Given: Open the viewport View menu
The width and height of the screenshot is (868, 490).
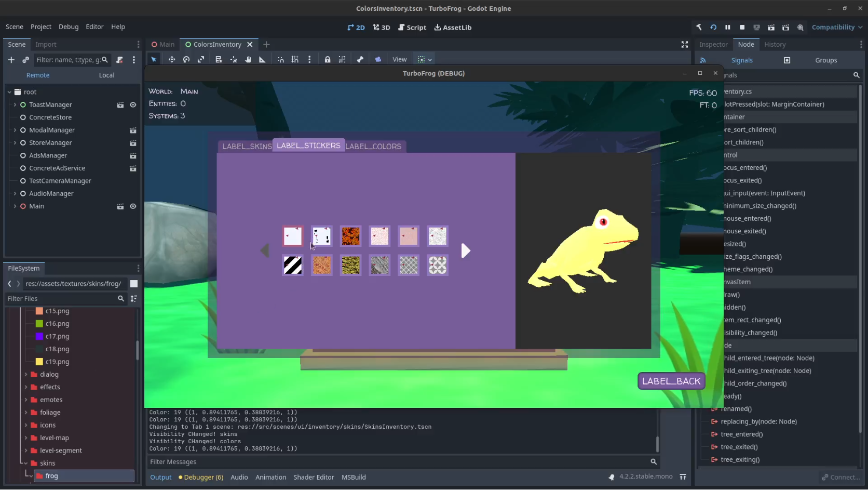Looking at the screenshot, I should pyautogui.click(x=399, y=60).
